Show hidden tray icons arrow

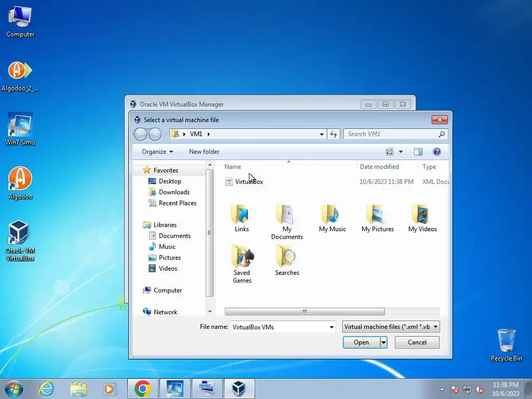click(x=442, y=389)
